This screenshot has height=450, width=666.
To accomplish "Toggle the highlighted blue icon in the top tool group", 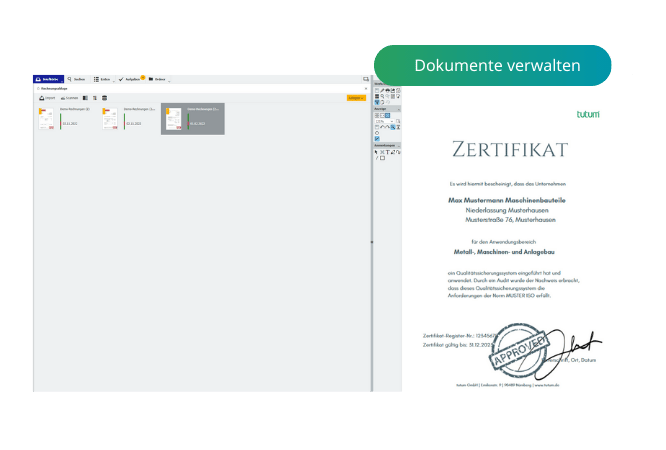I will click(x=377, y=102).
